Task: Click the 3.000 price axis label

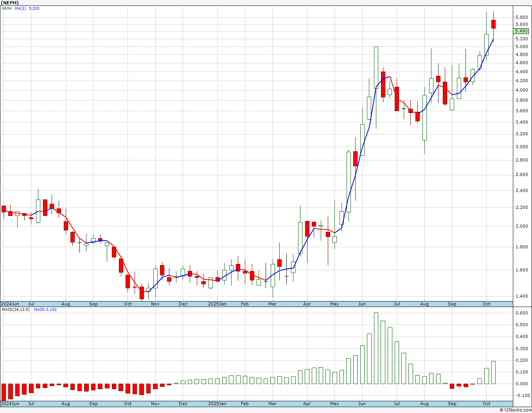Action: (x=521, y=147)
